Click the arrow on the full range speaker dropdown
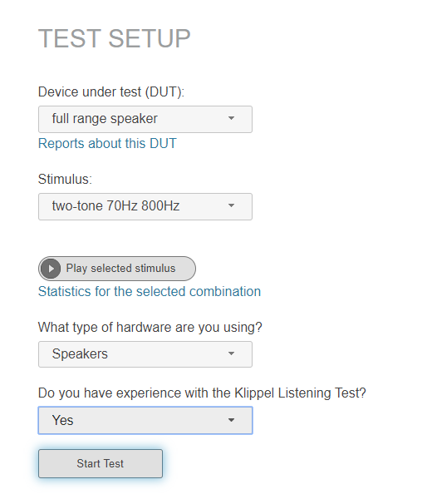427x504 pixels. tap(231, 118)
